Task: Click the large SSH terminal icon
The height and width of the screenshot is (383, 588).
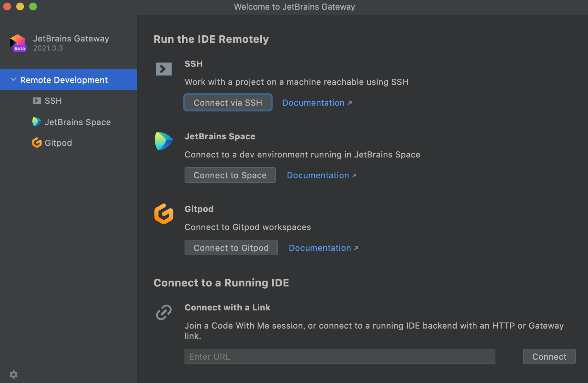Action: [x=164, y=69]
